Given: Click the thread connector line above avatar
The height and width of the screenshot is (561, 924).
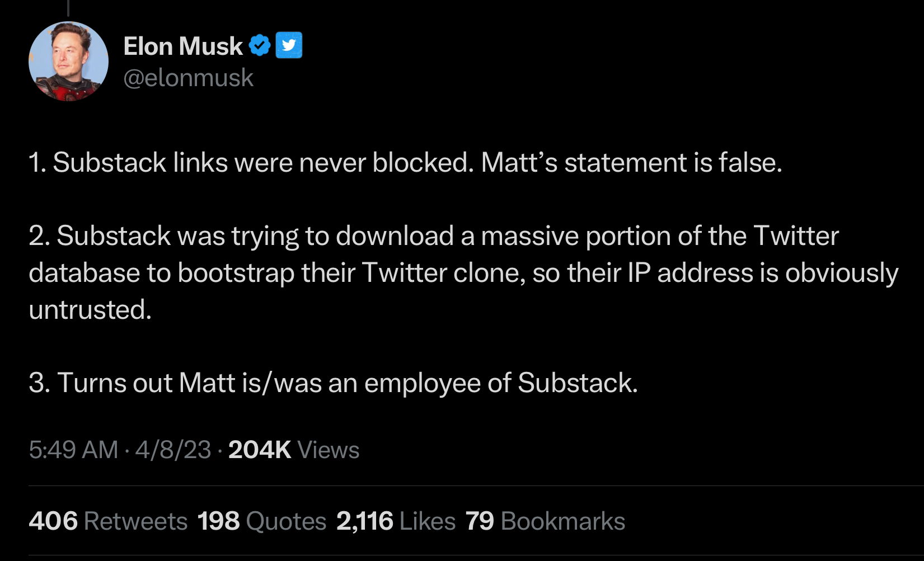Looking at the screenshot, I should 68,8.
